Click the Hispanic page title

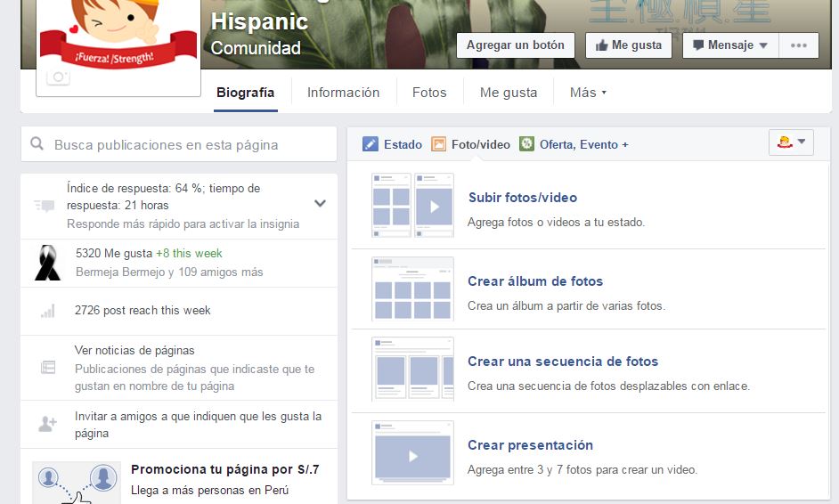pyautogui.click(x=259, y=21)
